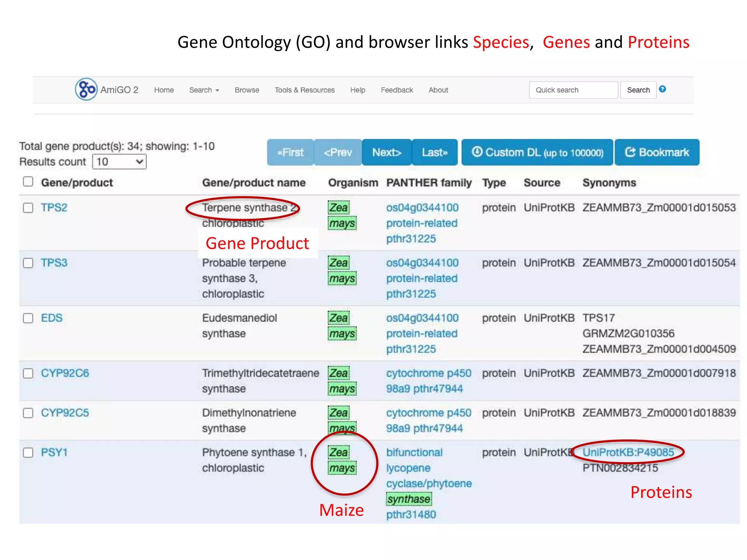Click synonym PTN002834215 in PSY1 row
Screen dimensions: 747x560
(x=620, y=468)
